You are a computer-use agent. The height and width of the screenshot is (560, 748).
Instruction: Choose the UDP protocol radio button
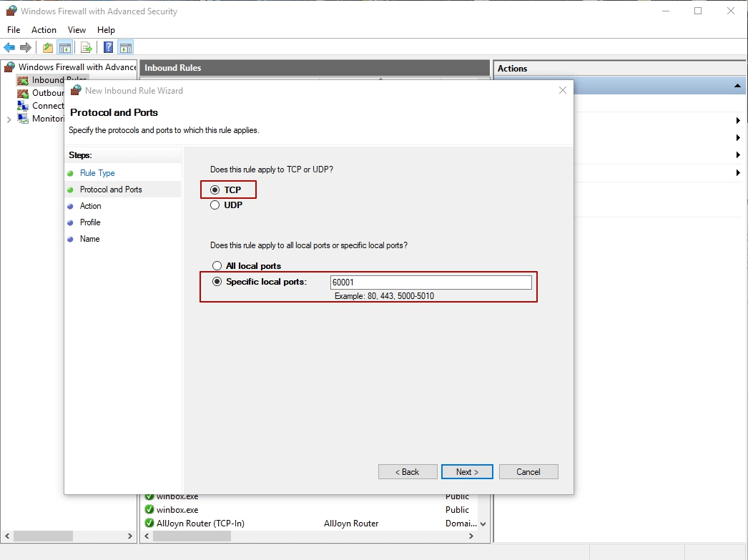point(215,205)
